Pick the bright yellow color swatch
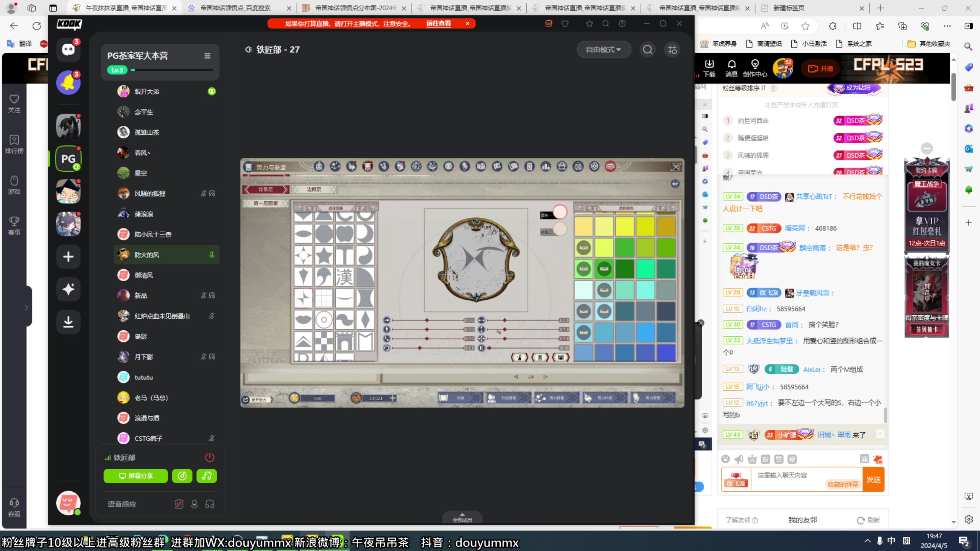This screenshot has height=551, width=980. 625,226
